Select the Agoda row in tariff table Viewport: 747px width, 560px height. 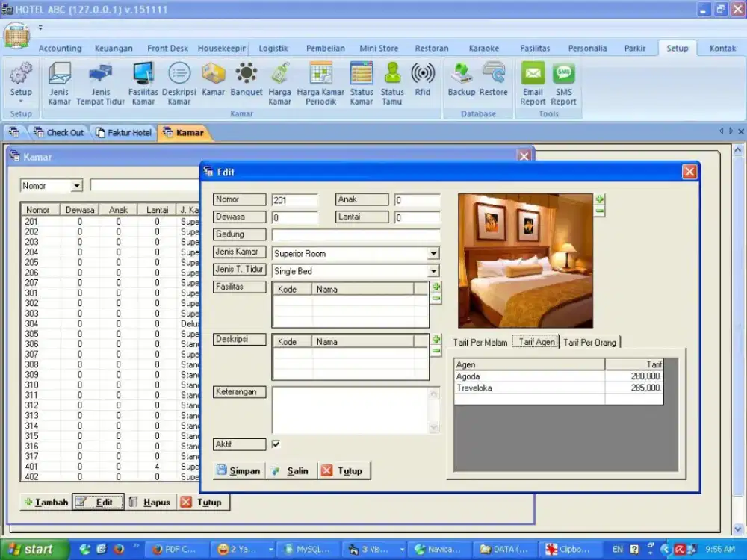click(558, 376)
